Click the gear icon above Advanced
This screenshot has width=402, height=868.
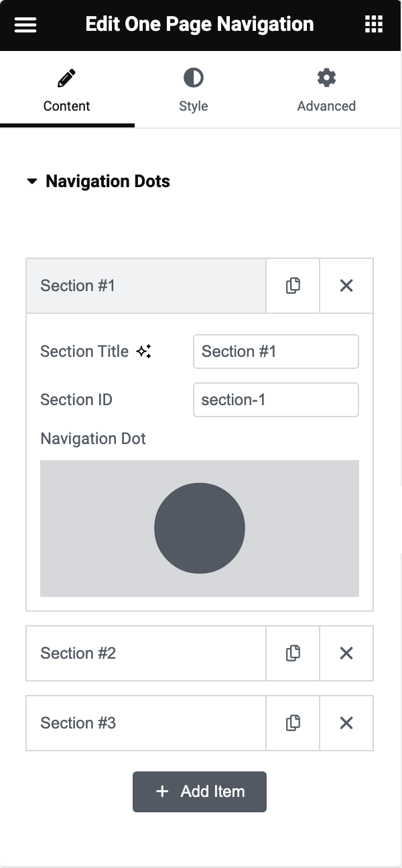coord(326,78)
